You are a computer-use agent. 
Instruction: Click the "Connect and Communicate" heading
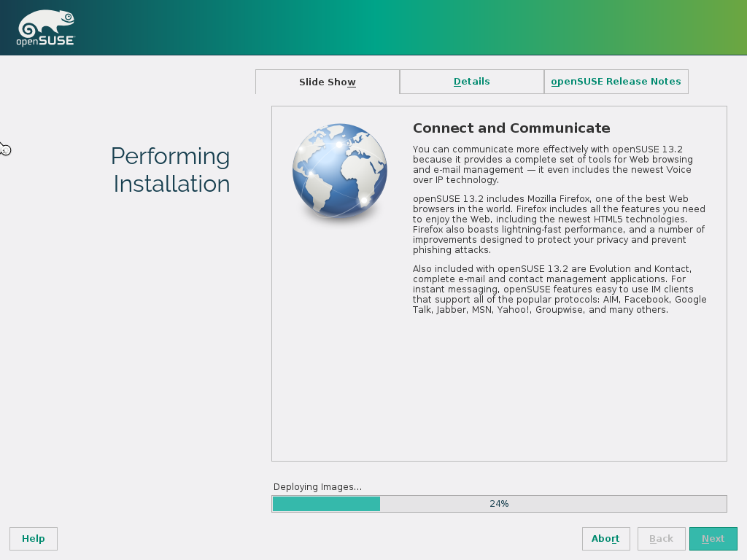point(511,128)
